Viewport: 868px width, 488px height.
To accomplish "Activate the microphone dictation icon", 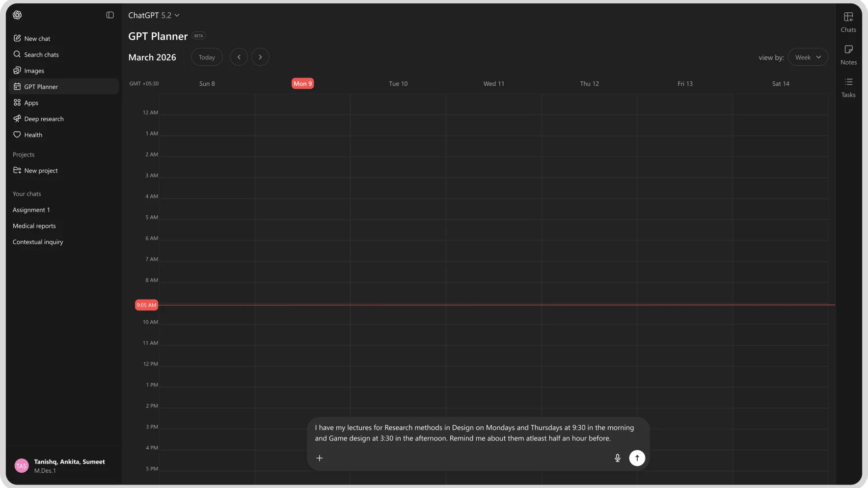I will click(x=618, y=458).
